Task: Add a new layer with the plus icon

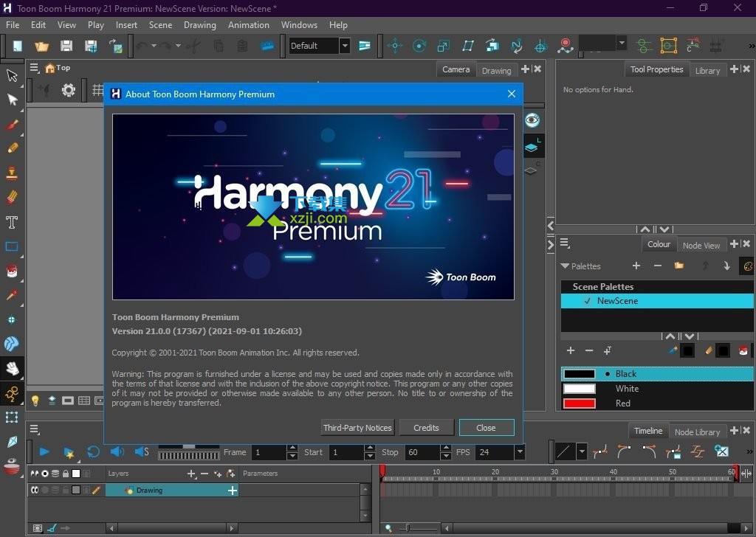Action: (191, 474)
